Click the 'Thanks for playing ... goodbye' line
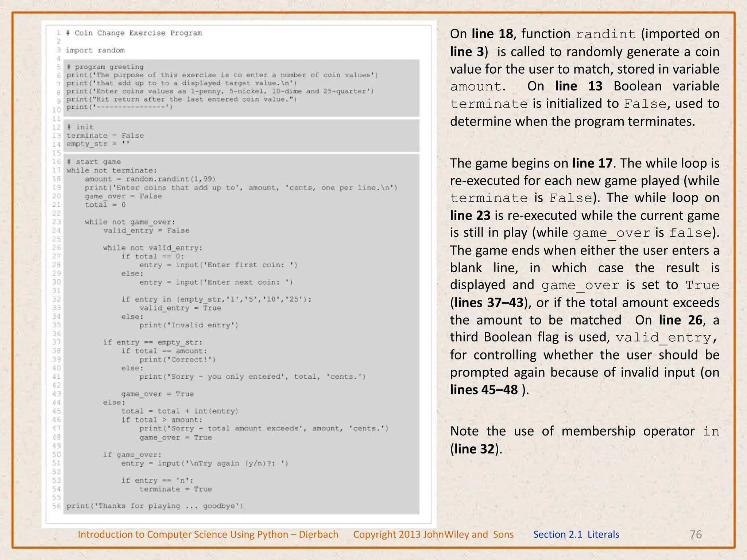The image size is (747, 560). tap(155, 506)
